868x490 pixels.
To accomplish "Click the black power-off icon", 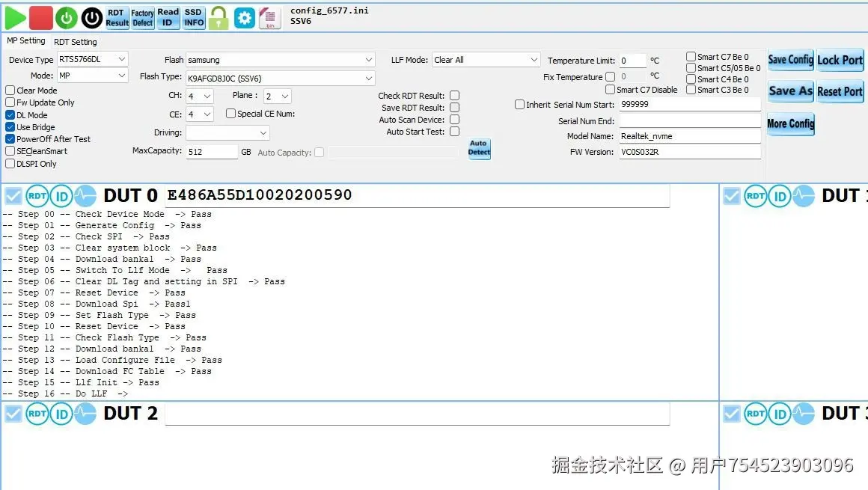I will [x=92, y=18].
